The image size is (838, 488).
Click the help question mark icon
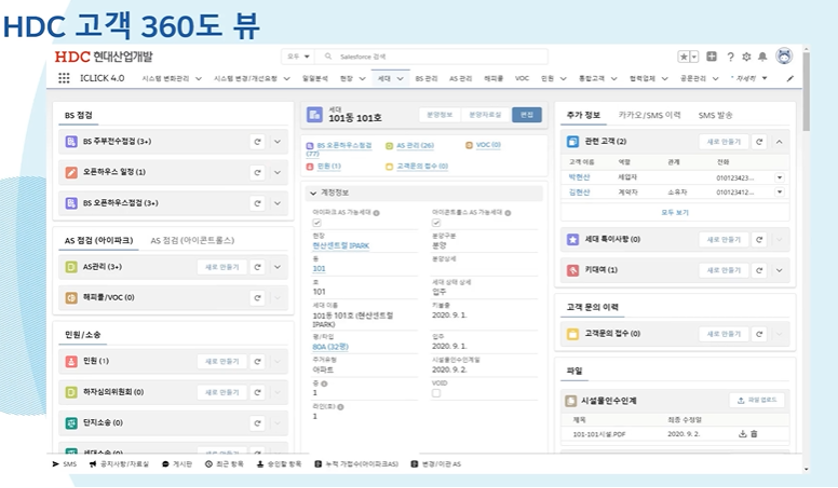[731, 57]
